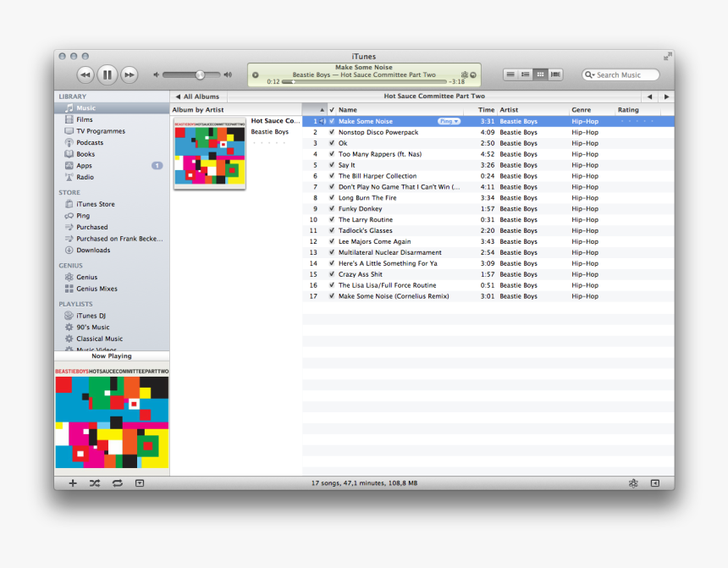Skip to next track with fast-forward button
This screenshot has height=568, width=728.
(129, 74)
